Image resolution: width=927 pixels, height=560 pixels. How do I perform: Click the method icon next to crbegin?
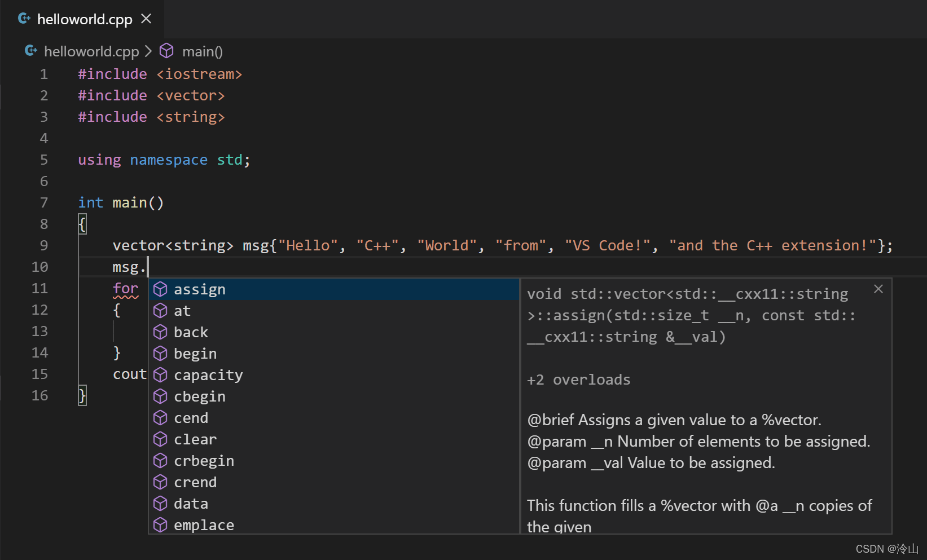coord(160,461)
